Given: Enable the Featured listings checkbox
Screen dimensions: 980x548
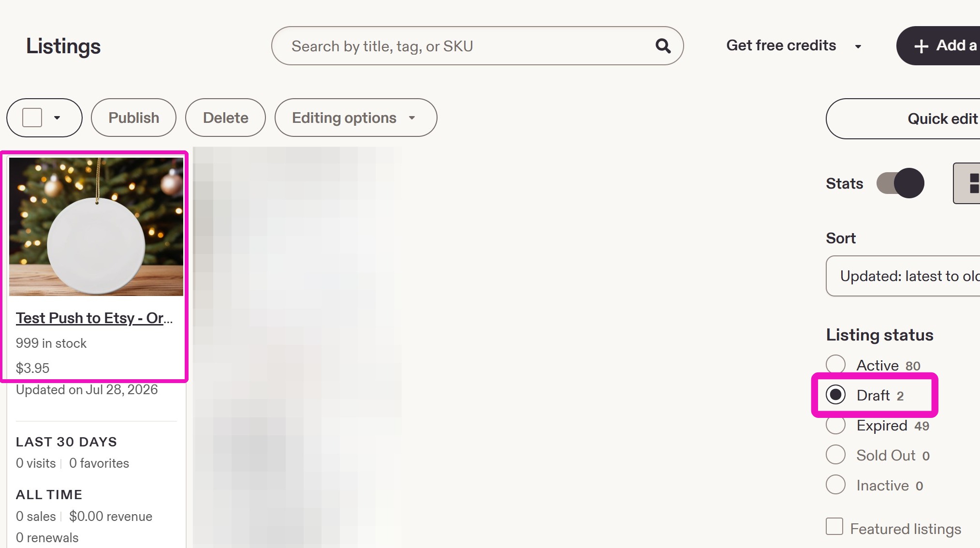Looking at the screenshot, I should click(834, 526).
